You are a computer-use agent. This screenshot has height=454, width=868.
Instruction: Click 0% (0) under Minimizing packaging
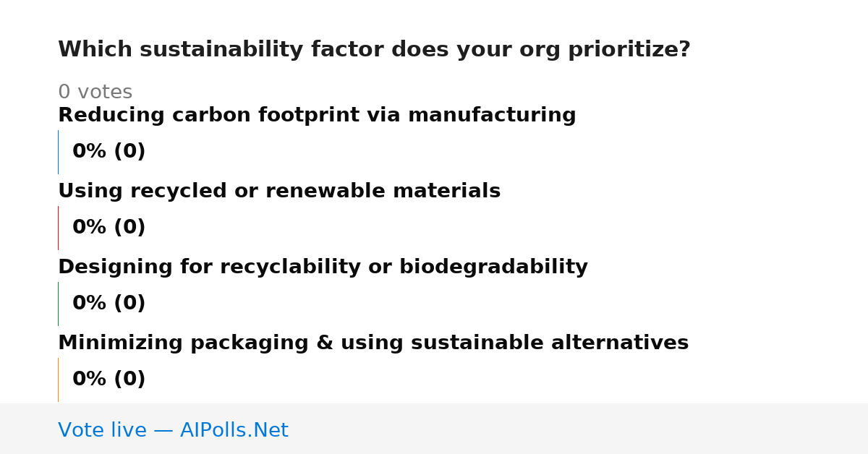[109, 380]
